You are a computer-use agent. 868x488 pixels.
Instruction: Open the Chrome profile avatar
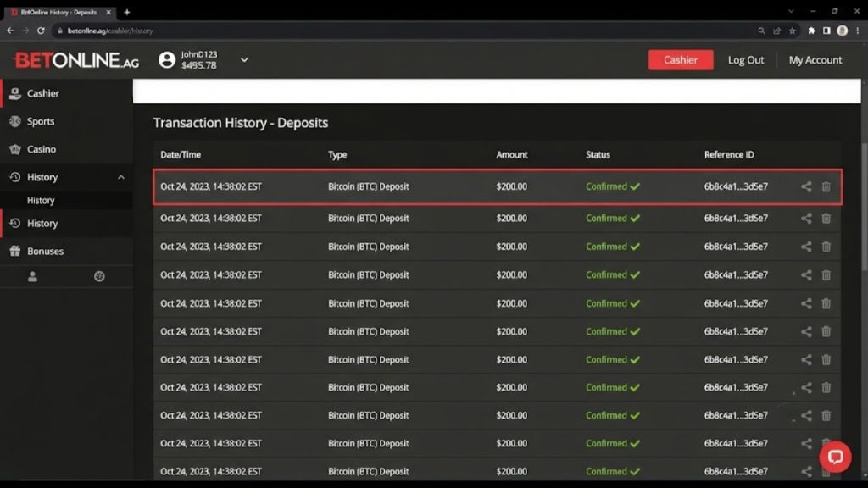842,31
